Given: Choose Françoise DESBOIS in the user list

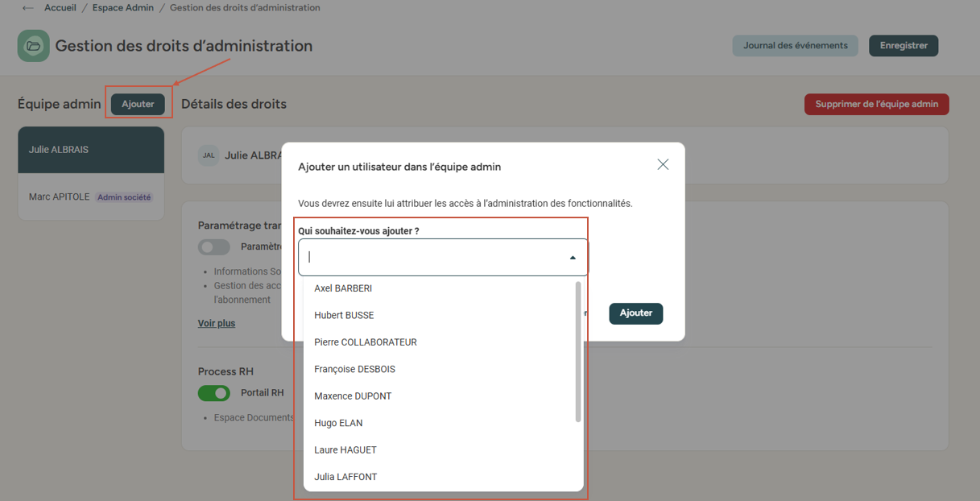Looking at the screenshot, I should [354, 369].
